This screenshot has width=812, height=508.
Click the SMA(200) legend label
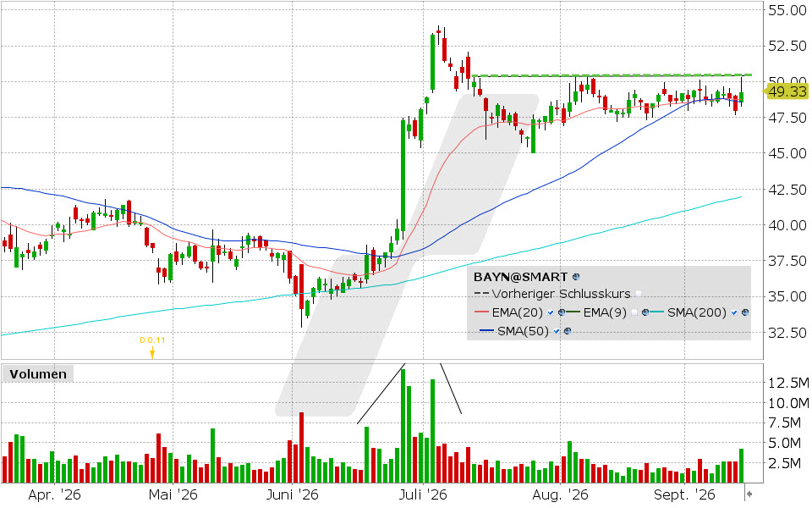(x=697, y=312)
